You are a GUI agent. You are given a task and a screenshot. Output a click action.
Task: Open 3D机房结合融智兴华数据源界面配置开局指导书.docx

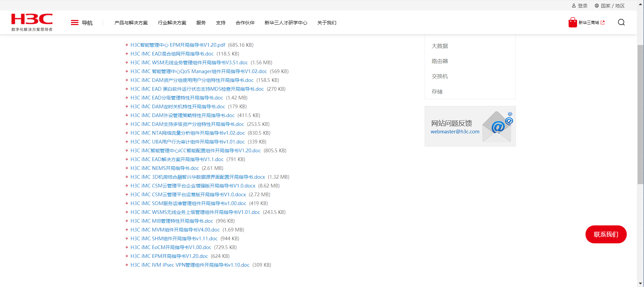[198, 177]
